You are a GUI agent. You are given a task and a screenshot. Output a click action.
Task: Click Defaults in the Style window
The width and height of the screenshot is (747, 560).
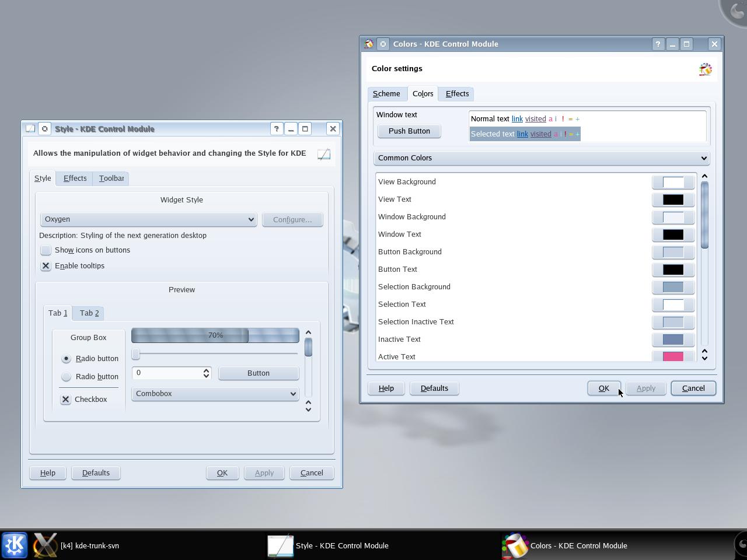(96, 473)
